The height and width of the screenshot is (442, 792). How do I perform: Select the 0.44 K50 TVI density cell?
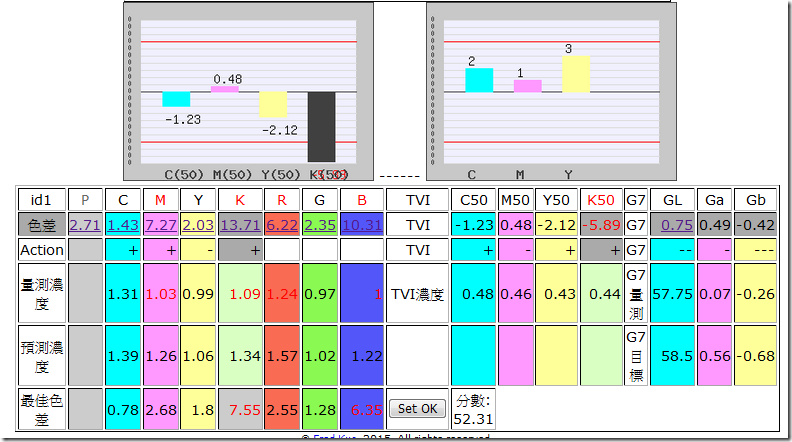[601, 293]
